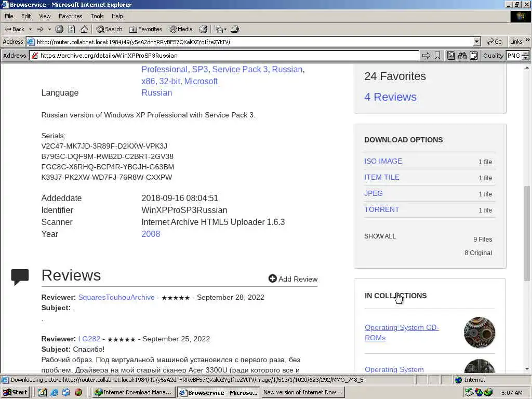Click the page vertical scrollbar thumb
Image resolution: width=532 pixels, height=399 pixels.
(527, 233)
